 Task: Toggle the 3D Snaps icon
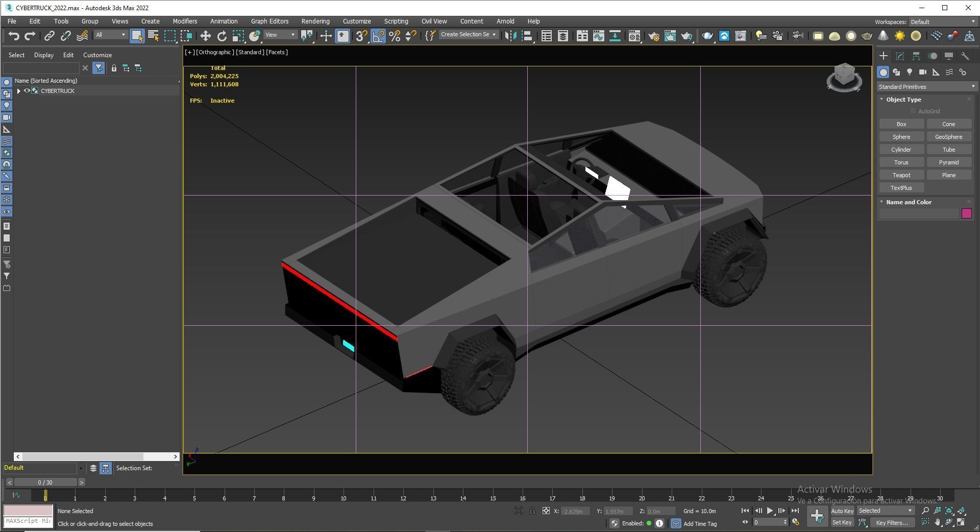coord(361,36)
